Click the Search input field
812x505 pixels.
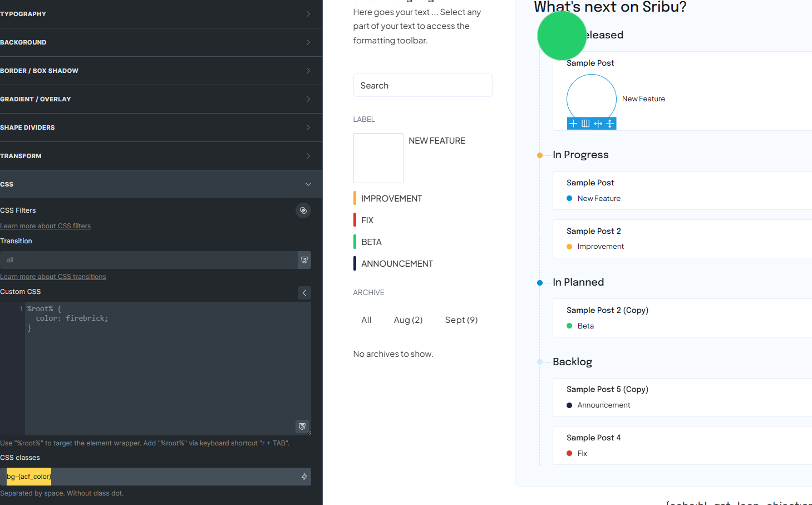click(422, 86)
